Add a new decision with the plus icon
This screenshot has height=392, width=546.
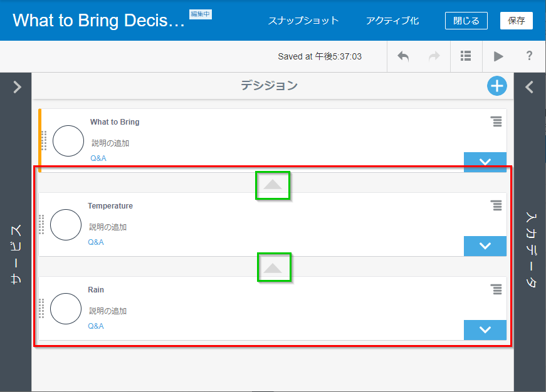[496, 86]
